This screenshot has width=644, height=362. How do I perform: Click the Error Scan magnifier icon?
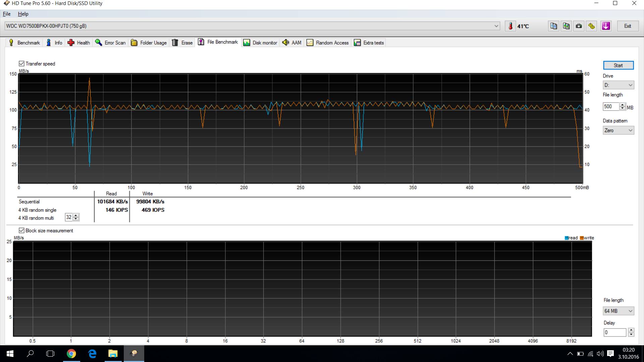(99, 43)
